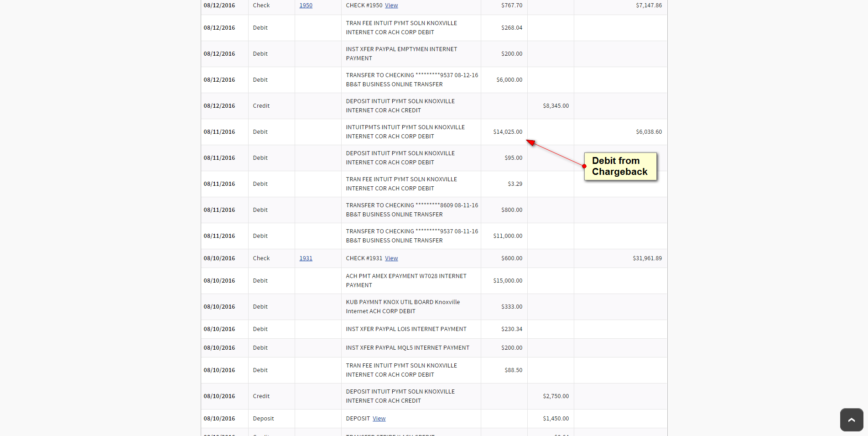Click the $7,147.86 balance value
The width and height of the screenshot is (868, 436).
(649, 5)
